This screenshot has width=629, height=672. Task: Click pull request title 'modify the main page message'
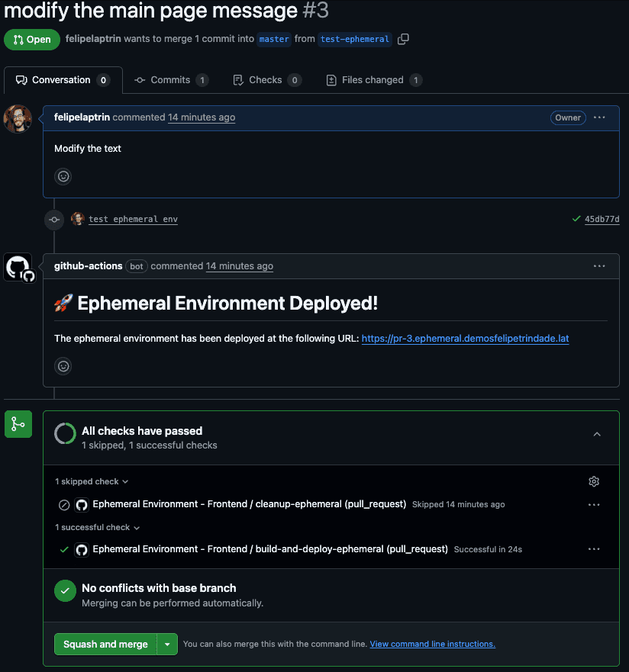click(150, 10)
